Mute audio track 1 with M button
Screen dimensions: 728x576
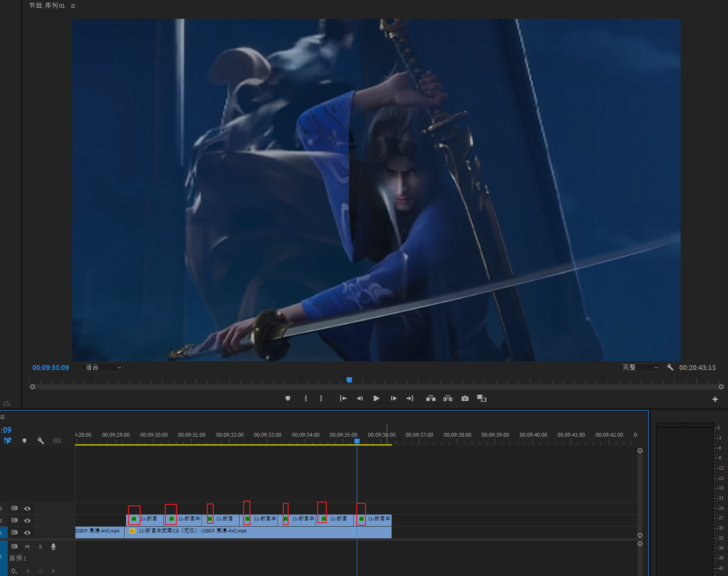point(28,546)
